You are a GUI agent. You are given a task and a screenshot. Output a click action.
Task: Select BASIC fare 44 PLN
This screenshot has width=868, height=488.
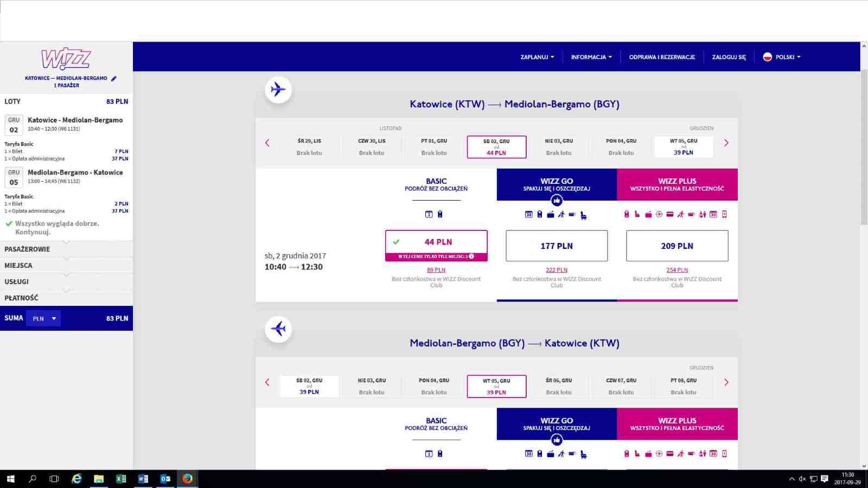pyautogui.click(x=436, y=246)
